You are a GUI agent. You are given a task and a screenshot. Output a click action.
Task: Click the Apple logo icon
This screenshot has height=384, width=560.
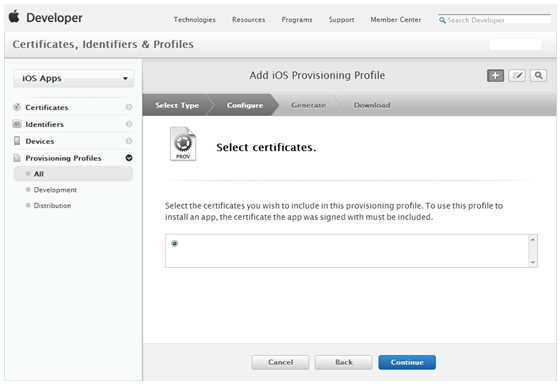[x=14, y=17]
